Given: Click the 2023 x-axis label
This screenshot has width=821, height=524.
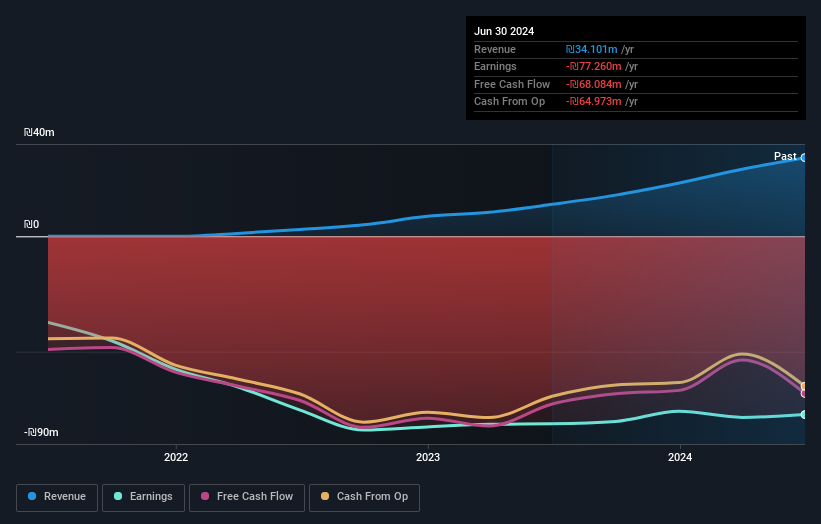Looking at the screenshot, I should [x=428, y=457].
